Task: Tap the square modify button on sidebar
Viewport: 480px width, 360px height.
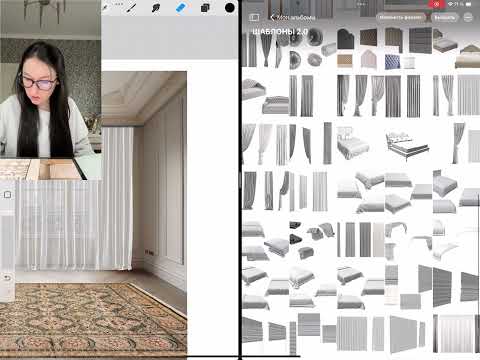Action: 8,195
